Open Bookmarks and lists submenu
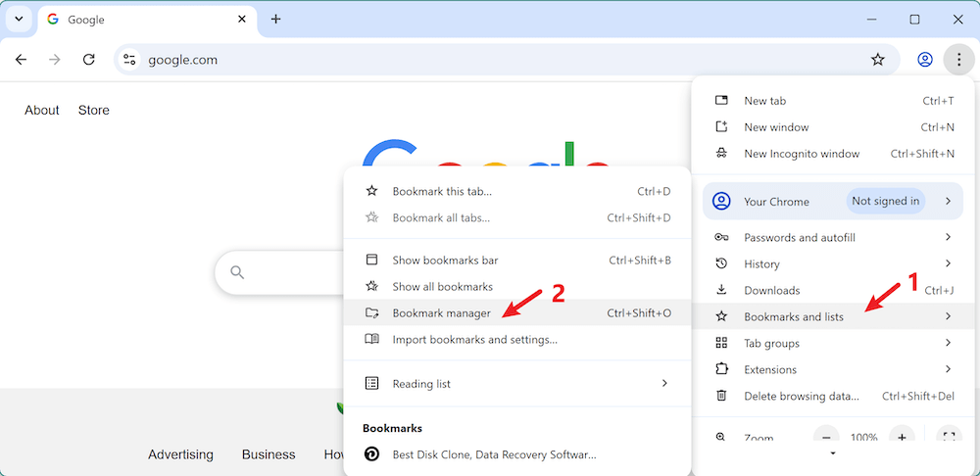Screen dimensions: 980x476 pyautogui.click(x=834, y=316)
